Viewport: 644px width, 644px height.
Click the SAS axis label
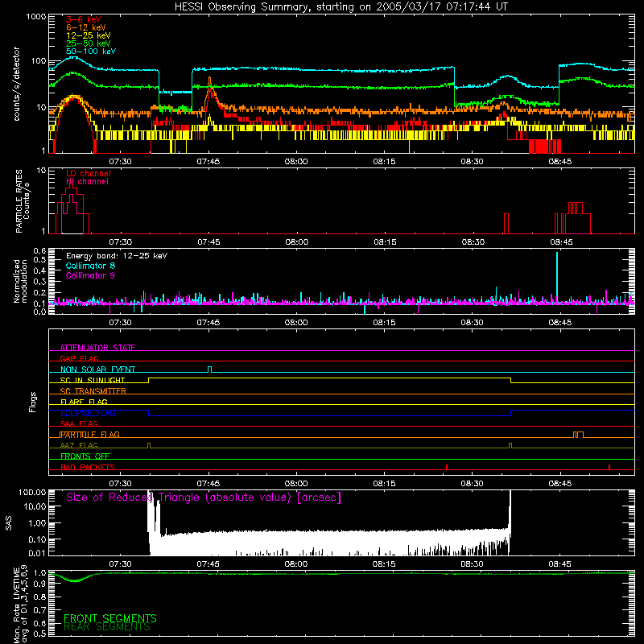pos(9,523)
